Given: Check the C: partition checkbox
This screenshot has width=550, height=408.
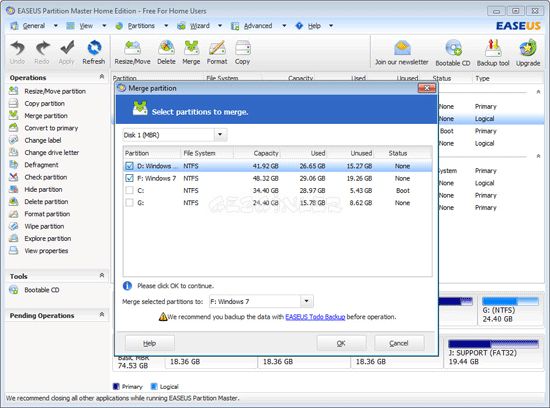Looking at the screenshot, I should coord(129,190).
